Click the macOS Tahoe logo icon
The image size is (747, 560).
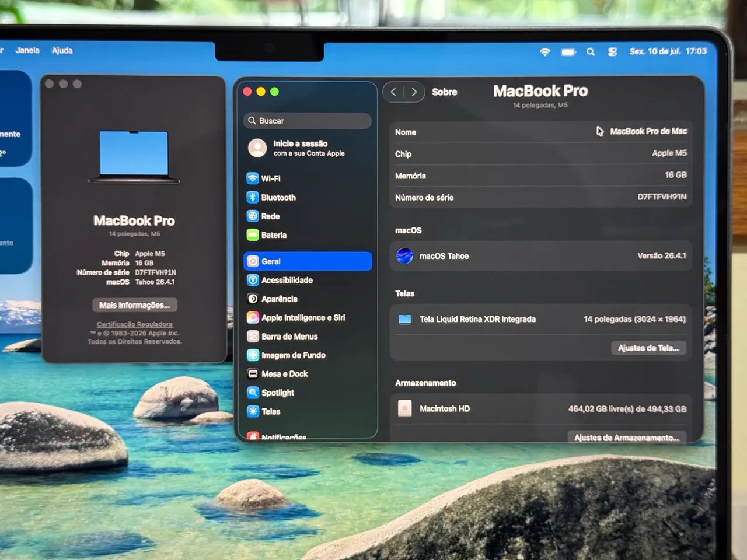[x=404, y=256]
